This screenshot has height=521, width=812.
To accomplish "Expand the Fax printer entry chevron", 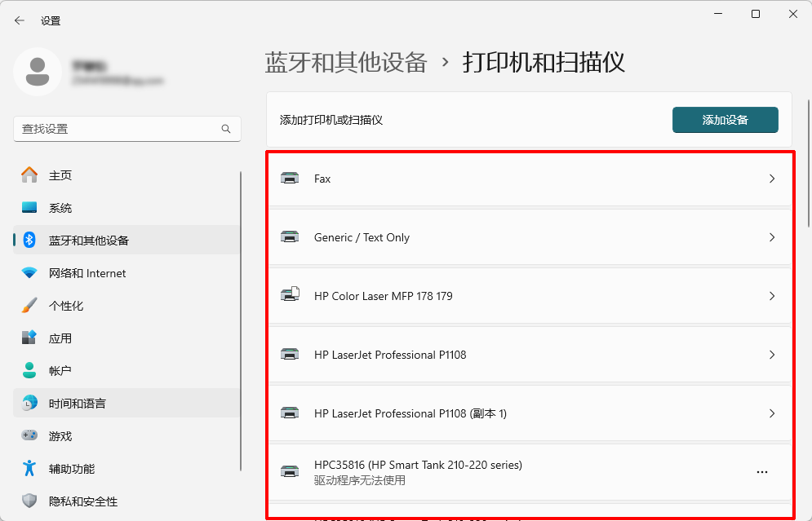I will tap(772, 179).
